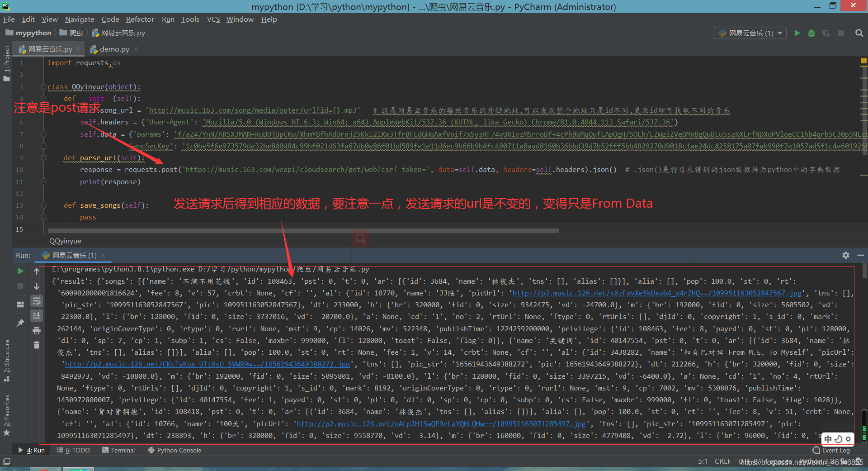Click the 网易云音乐.py breadcrumb in the navigation bar
This screenshot has height=471, width=868.
tap(118, 33)
